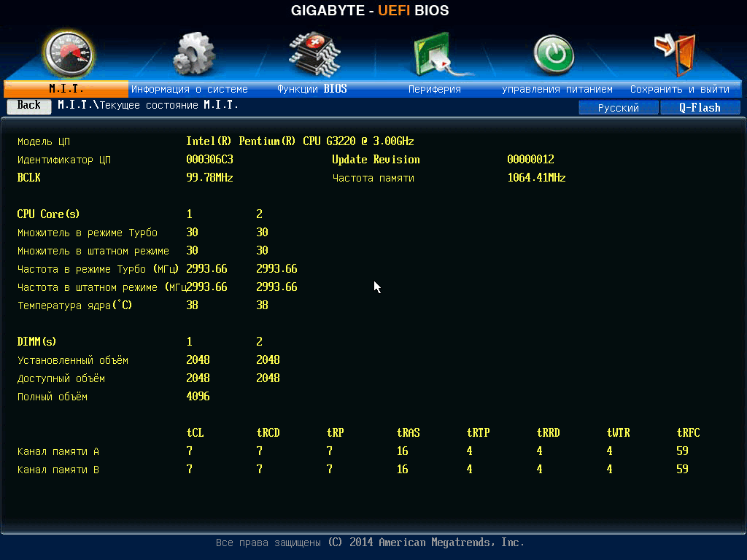Click the Доступный объём label
Screen dimensions: 747x560
pos(61,378)
